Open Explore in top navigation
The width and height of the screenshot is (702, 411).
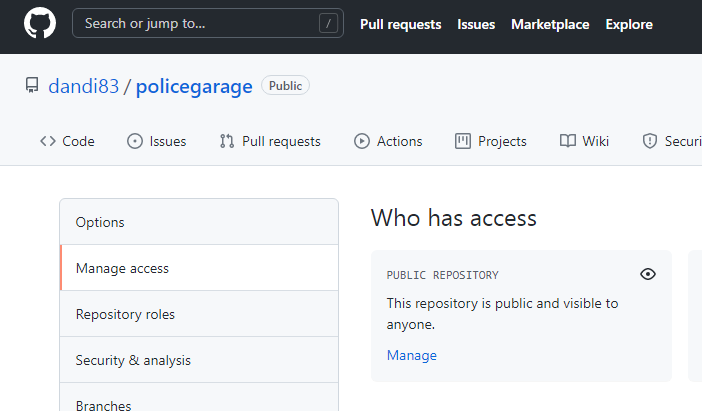click(629, 24)
